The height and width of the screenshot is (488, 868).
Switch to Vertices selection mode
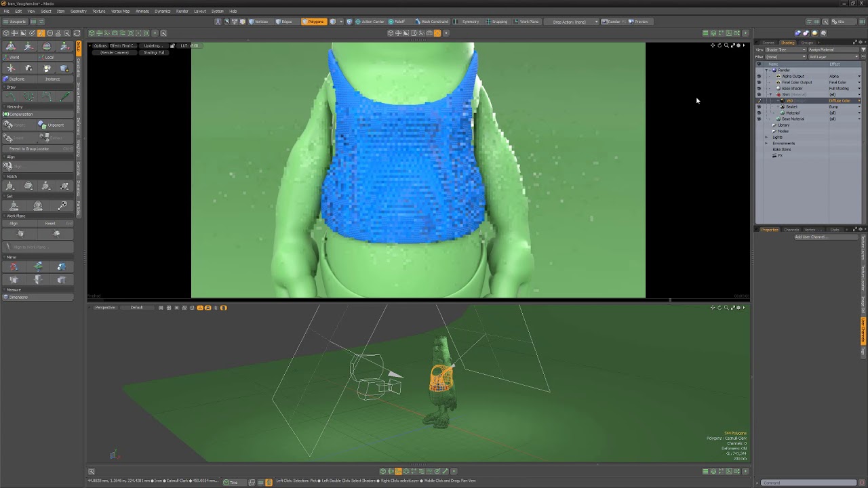coord(260,22)
